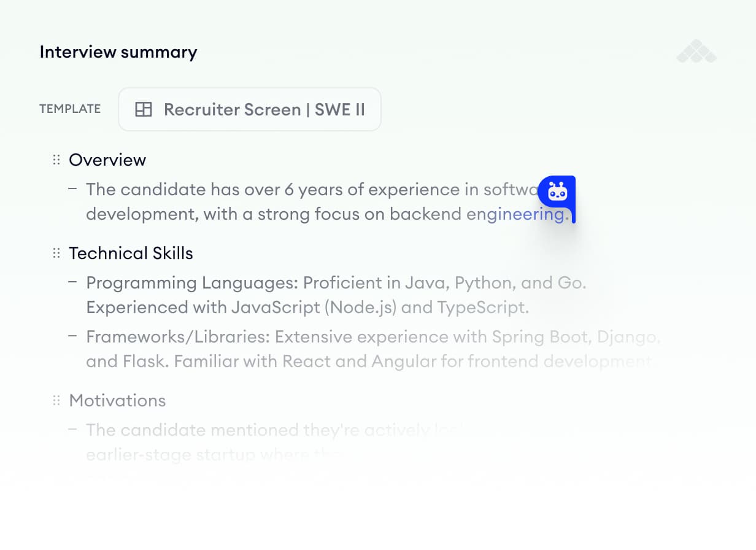
Task: Click the TEMPLATE label
Action: click(70, 109)
